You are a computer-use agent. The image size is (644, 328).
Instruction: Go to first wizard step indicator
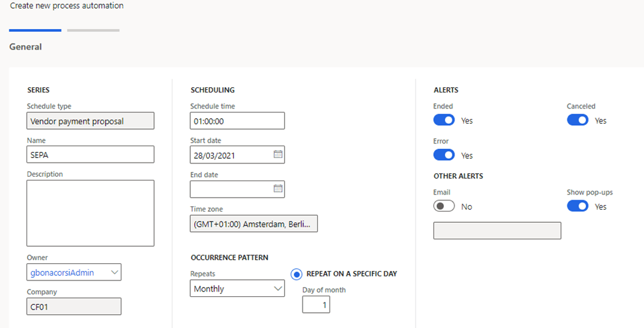click(x=35, y=30)
